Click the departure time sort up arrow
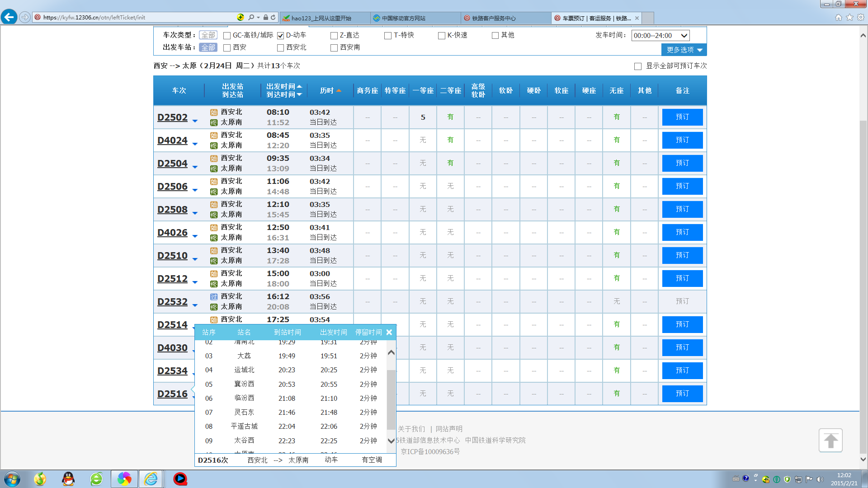This screenshot has height=488, width=868. coord(299,86)
